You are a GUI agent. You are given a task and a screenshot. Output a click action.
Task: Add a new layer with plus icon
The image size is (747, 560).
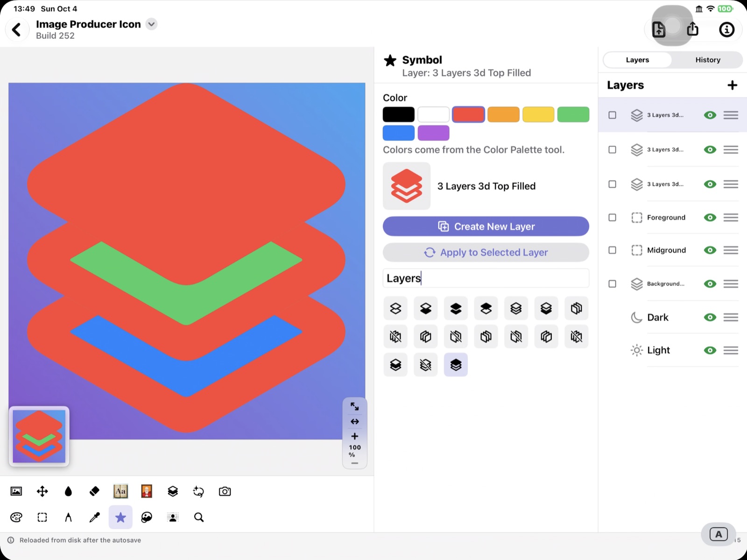pos(732,85)
